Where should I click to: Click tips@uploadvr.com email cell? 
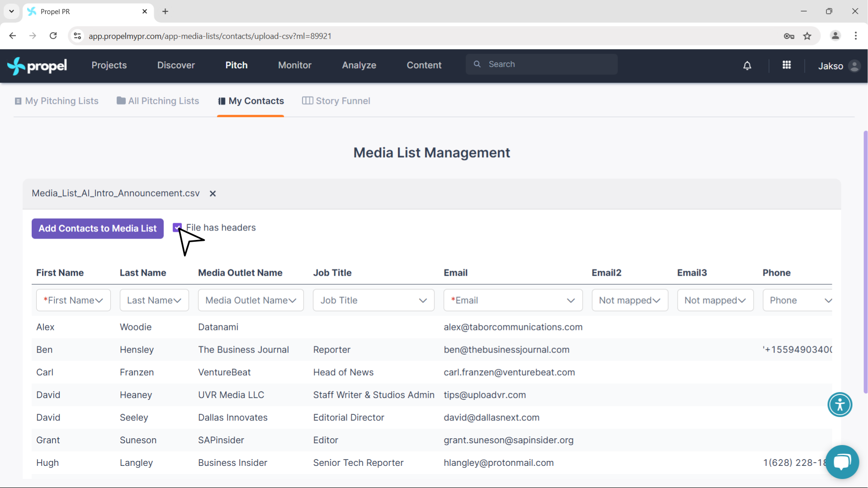pos(485,395)
